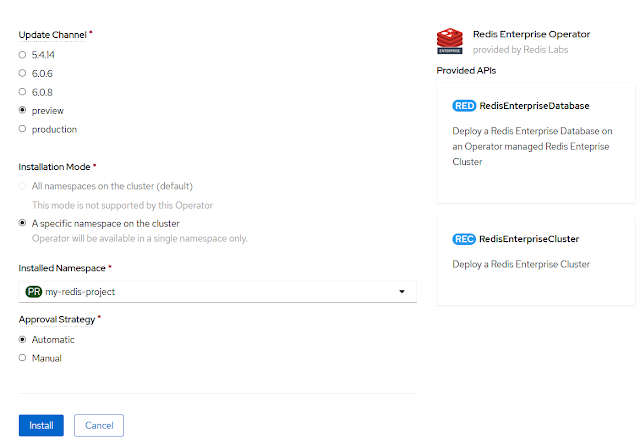Image resolution: width=640 pixels, height=442 pixels.
Task: Click the Redis Enterprise Operator logo
Action: point(449,41)
